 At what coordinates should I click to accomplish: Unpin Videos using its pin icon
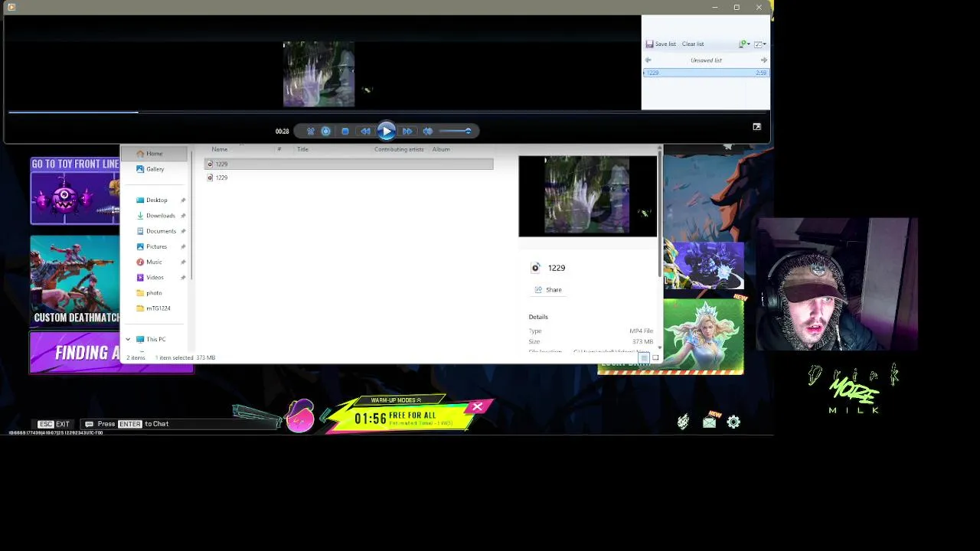click(x=183, y=277)
